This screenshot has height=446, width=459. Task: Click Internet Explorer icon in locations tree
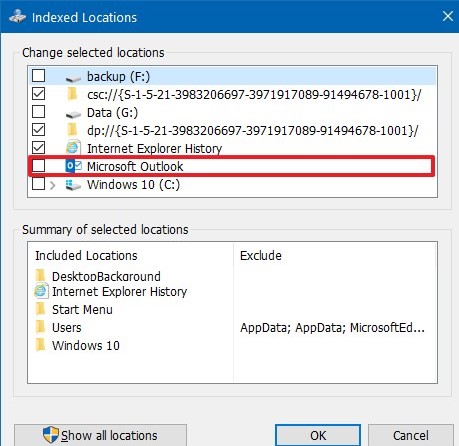[73, 147]
